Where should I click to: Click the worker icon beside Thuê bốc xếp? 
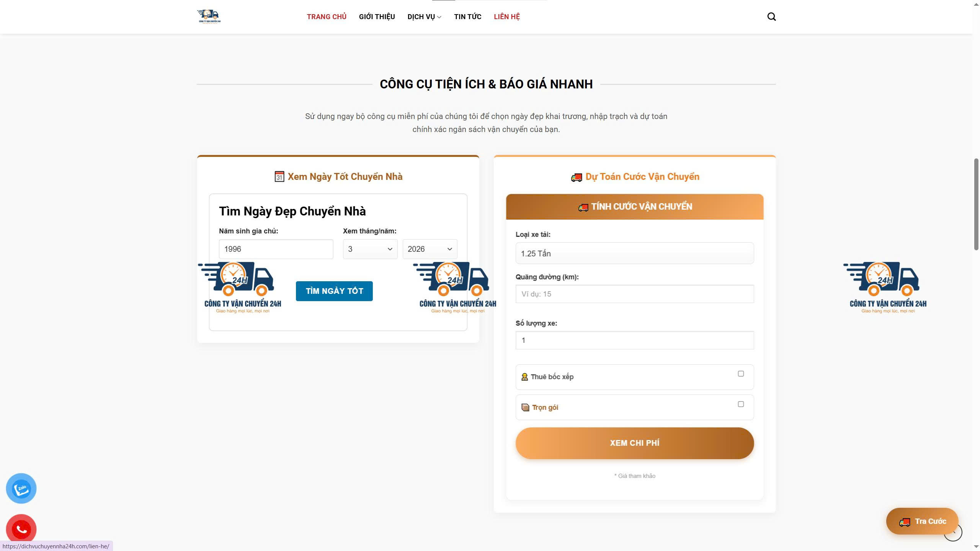click(x=524, y=377)
